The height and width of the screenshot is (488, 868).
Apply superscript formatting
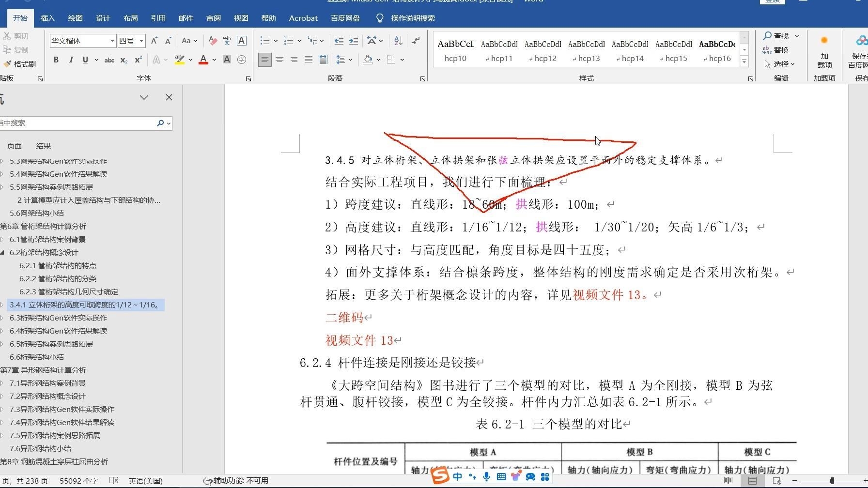tap(138, 60)
